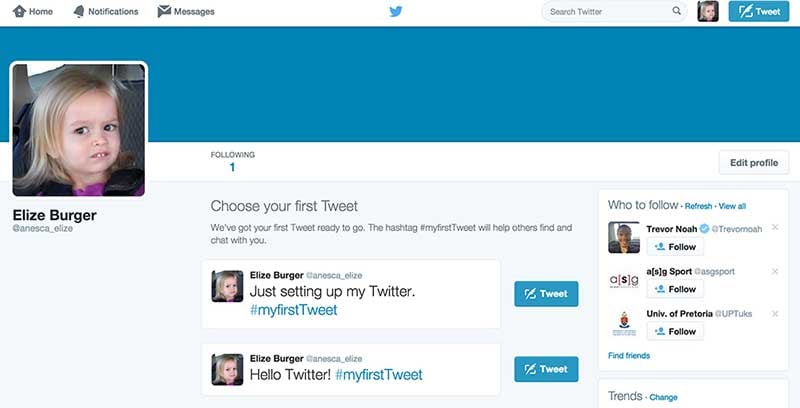Open the Messages envelope item
Viewport: 800px width, 408px height.
[x=186, y=11]
